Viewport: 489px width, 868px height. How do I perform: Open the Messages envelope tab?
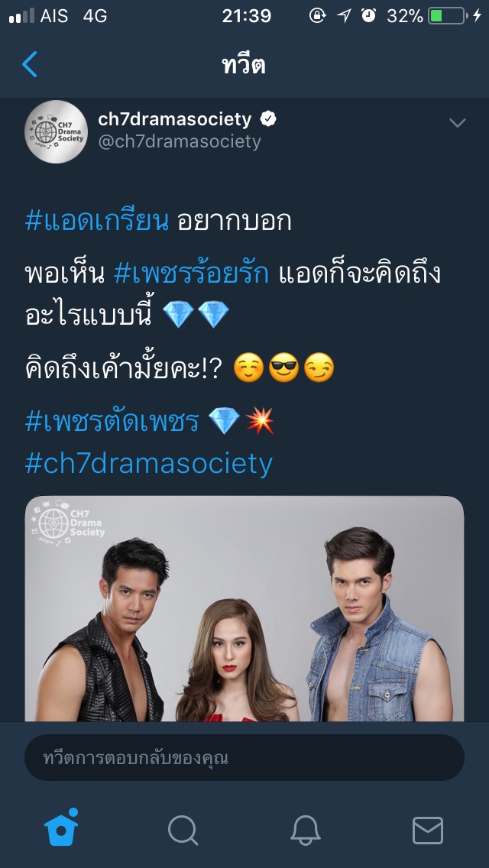point(428,831)
